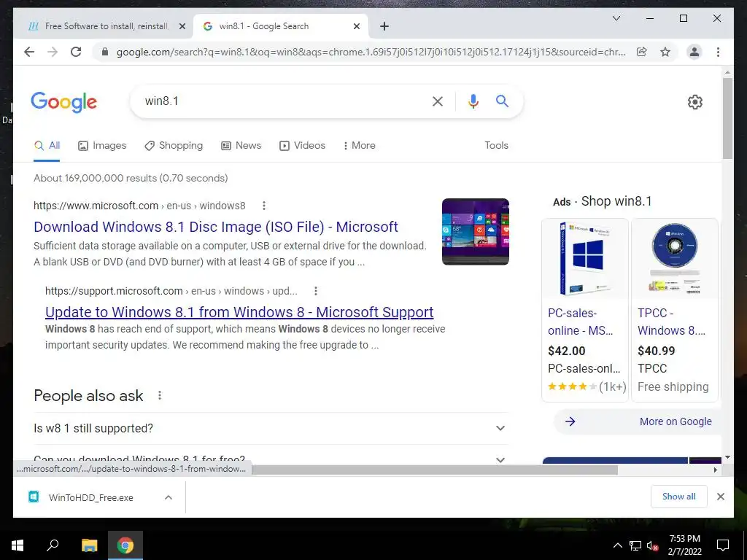Switch to the Videos tab
The height and width of the screenshot is (560, 747).
(302, 146)
